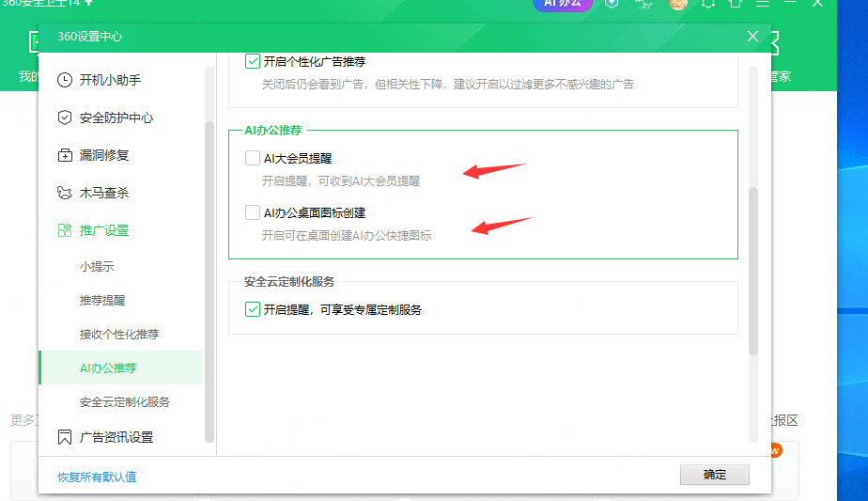Enable AI办公桌面图标创建 checkbox

[x=253, y=212]
